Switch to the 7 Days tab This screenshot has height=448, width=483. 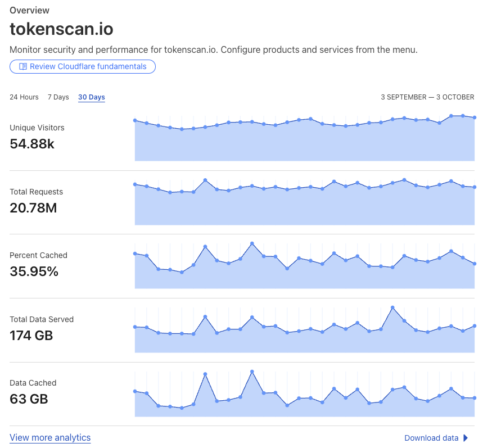coord(58,97)
